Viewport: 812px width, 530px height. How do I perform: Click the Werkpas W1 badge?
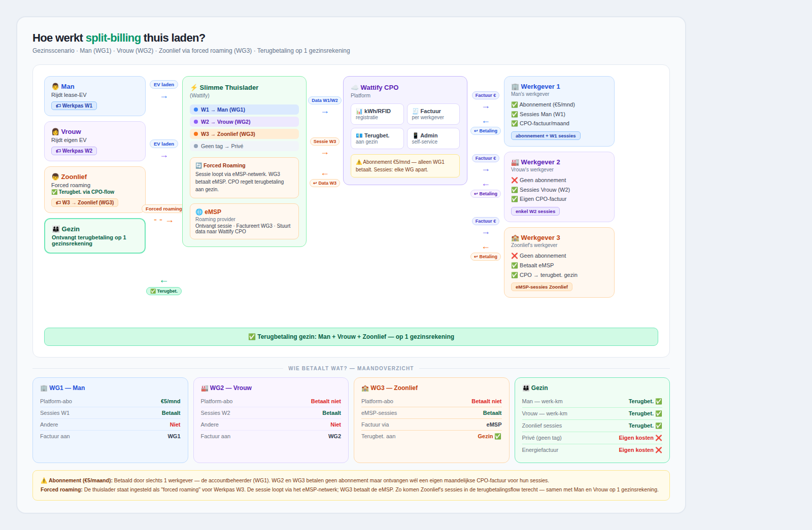coord(74,106)
